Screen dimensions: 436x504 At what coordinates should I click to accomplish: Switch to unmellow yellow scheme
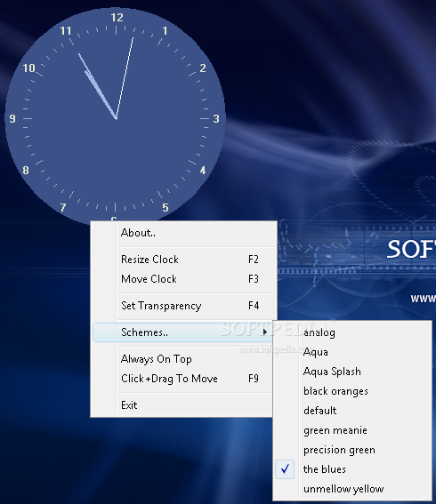[352, 489]
